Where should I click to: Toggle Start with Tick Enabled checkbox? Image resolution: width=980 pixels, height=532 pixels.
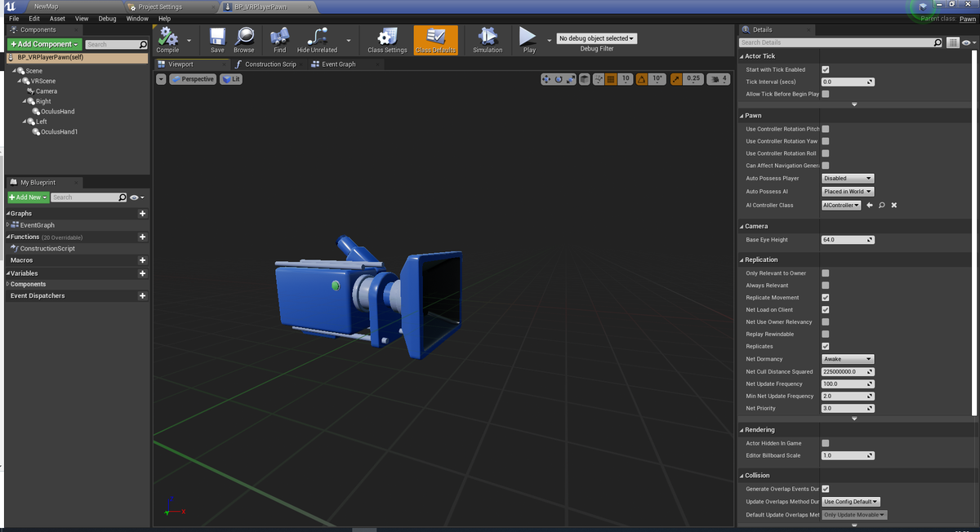click(826, 69)
